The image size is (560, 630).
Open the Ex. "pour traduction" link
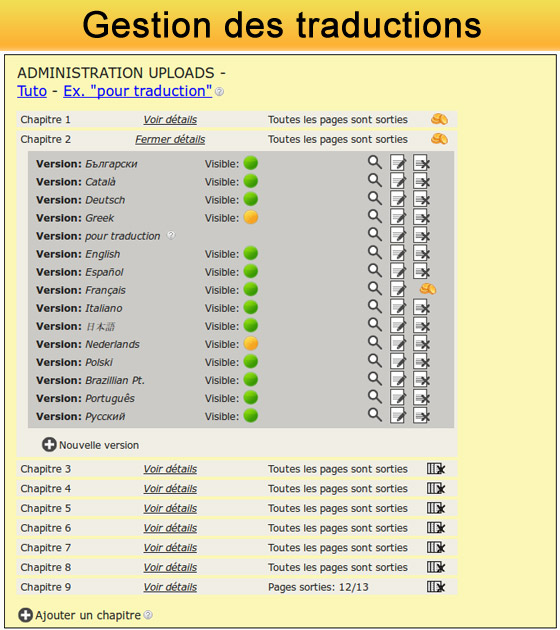coord(138,91)
